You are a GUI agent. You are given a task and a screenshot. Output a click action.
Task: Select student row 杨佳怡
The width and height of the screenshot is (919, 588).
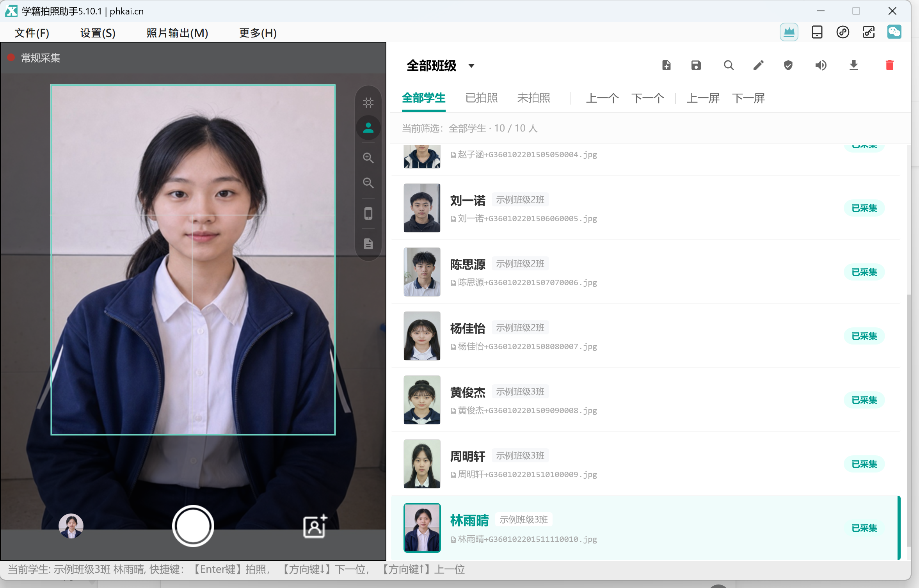click(x=646, y=336)
